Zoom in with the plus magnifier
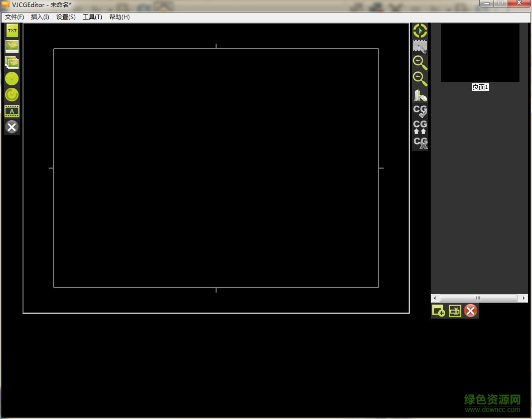Screen dimensions: 532x419 pyautogui.click(x=420, y=63)
